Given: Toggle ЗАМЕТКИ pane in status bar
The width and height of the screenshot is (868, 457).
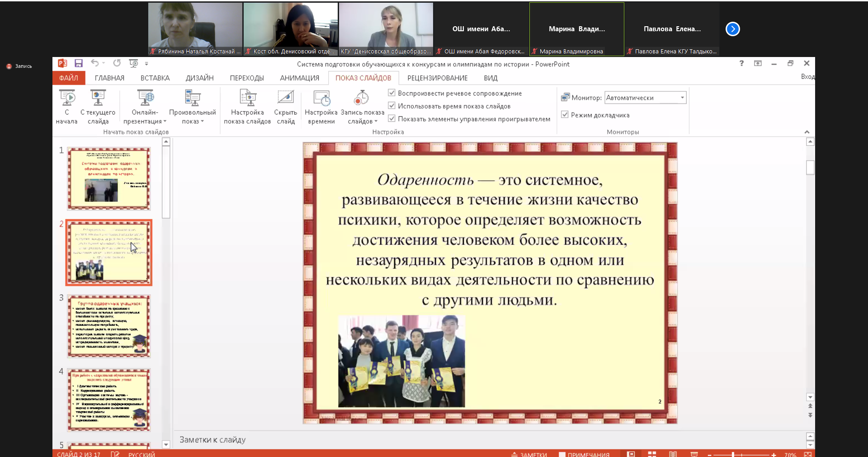Looking at the screenshot, I should pos(529,454).
